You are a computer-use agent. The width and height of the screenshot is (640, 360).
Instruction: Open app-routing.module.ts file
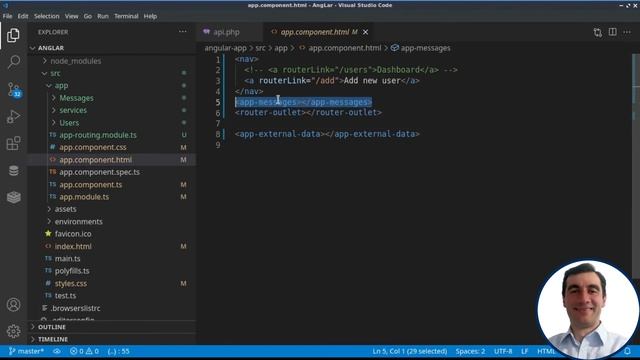coord(98,135)
